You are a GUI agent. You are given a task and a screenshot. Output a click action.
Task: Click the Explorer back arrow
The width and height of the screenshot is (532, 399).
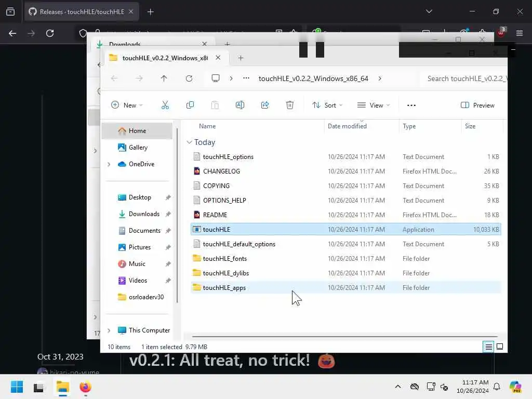114,78
